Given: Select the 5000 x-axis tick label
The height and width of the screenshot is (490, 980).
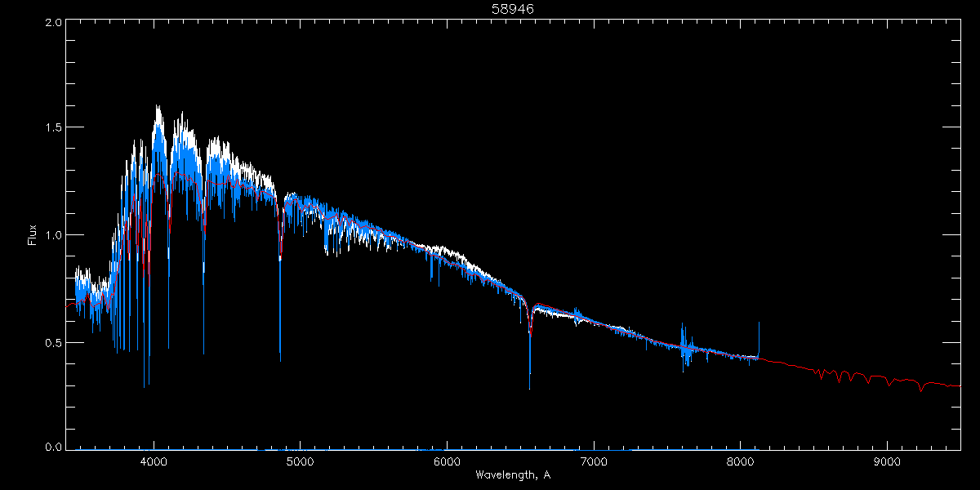Looking at the screenshot, I should (300, 461).
